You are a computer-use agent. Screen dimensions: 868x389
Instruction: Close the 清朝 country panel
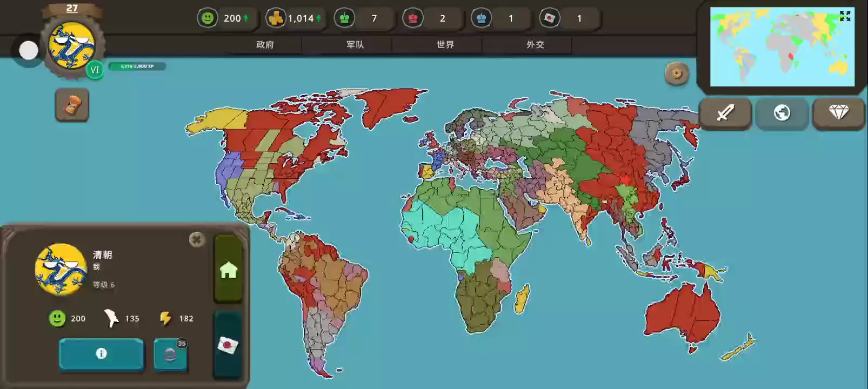click(197, 239)
